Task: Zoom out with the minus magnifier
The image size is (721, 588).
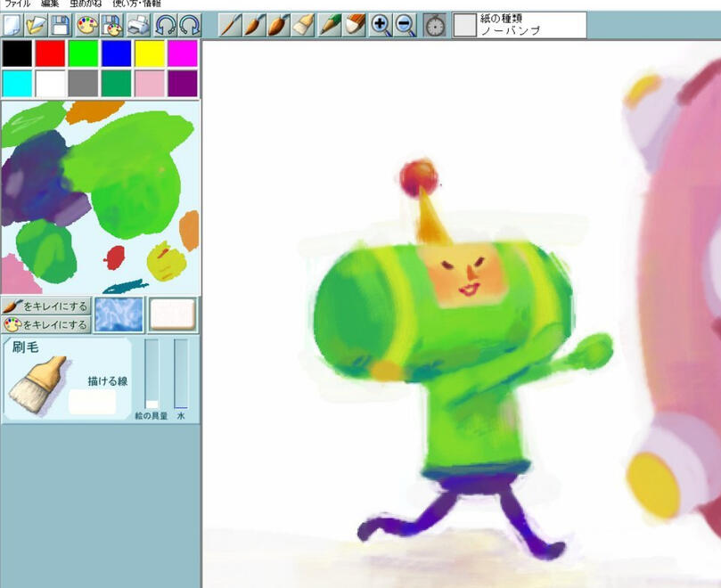Action: pyautogui.click(x=406, y=25)
